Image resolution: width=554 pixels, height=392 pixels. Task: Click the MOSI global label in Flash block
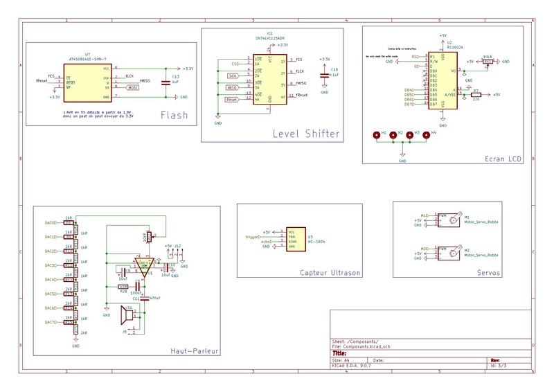click(132, 88)
